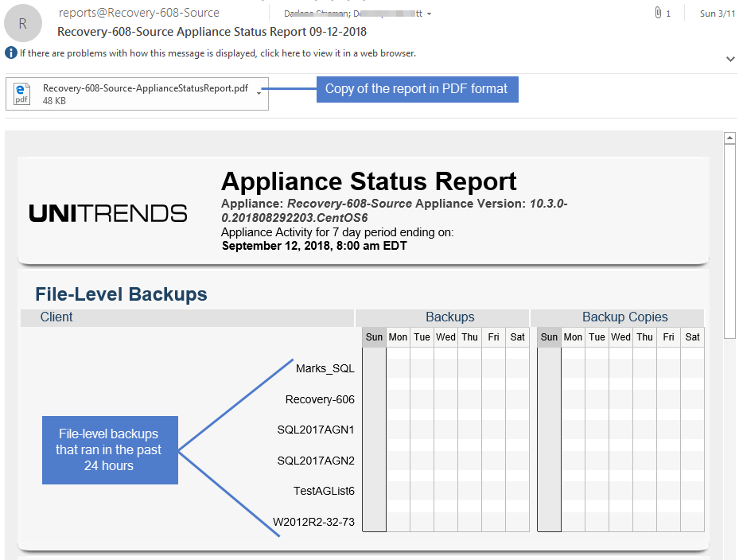This screenshot has height=560, width=739.
Task: Click the PDF file icon on attachment
Action: coord(21,94)
